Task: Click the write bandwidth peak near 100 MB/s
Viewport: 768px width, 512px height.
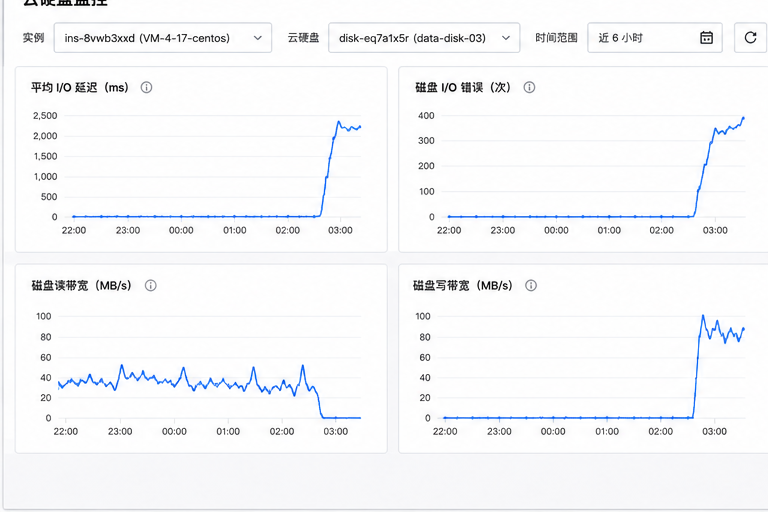Action: click(x=703, y=316)
